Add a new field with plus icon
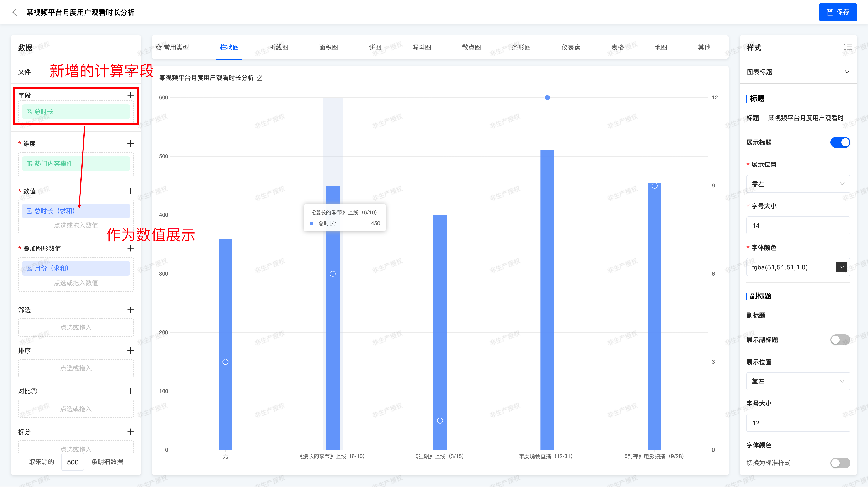Screen dimensions: 868x487 [x=130, y=95]
